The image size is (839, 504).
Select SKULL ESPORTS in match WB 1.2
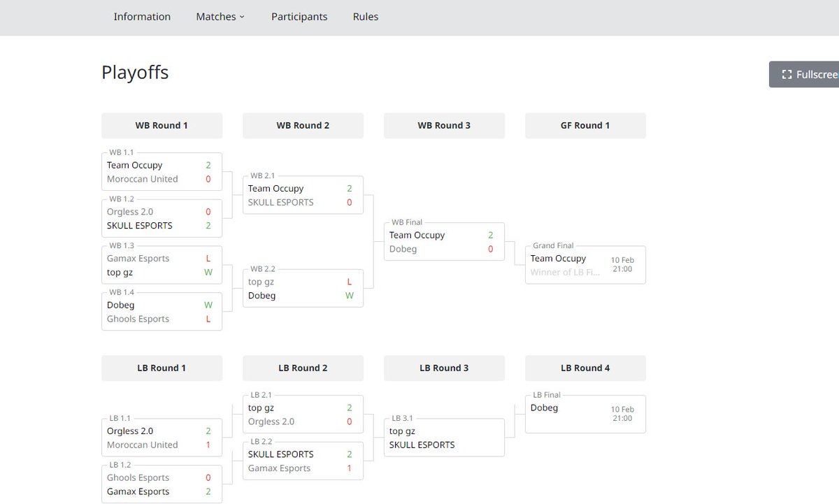[x=140, y=226]
